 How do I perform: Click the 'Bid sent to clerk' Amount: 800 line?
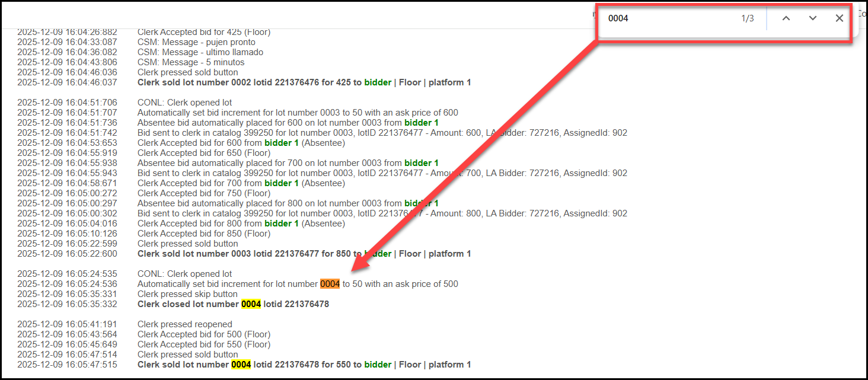coord(382,213)
